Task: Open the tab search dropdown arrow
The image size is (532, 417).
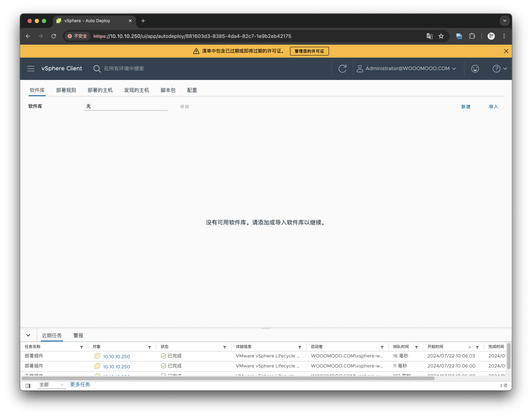Action: 504,21
